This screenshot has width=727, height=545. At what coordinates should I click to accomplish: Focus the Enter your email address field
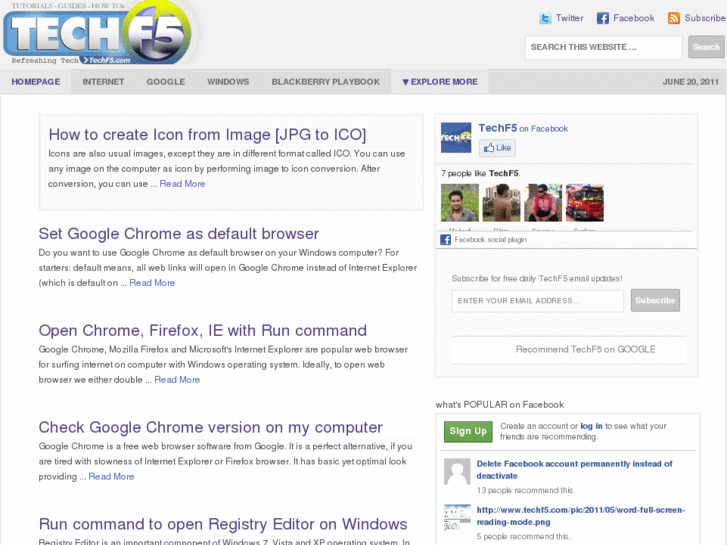[x=537, y=301]
